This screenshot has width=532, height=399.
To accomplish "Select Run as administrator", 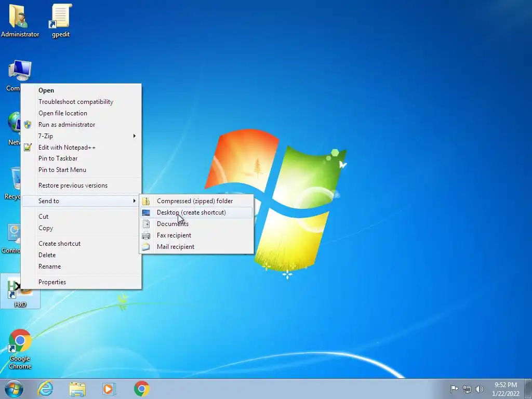I will 82,125.
